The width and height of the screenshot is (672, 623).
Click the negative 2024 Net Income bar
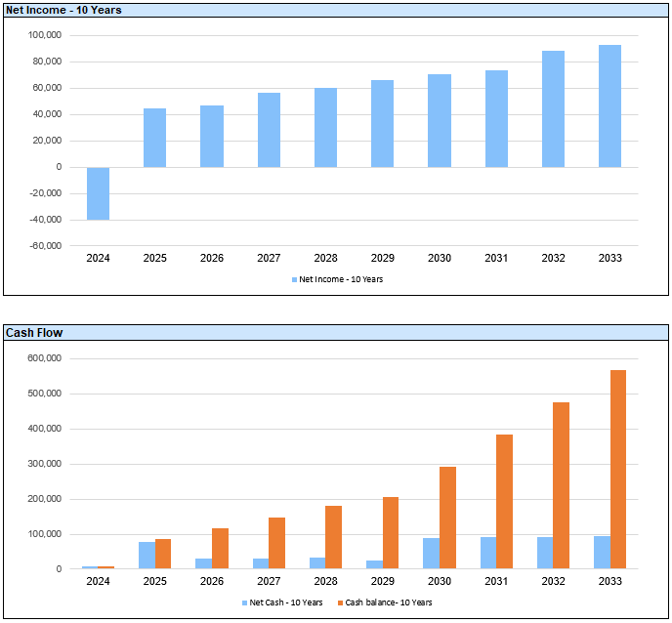98,193
